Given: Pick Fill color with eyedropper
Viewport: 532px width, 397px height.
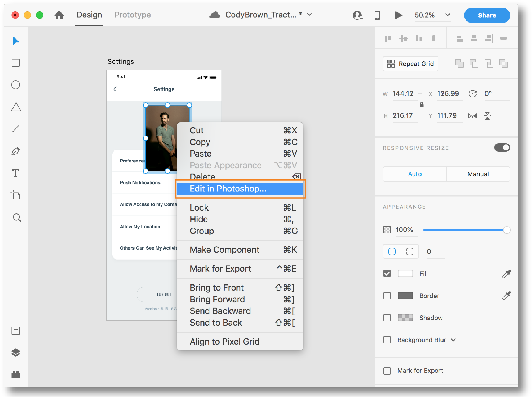Looking at the screenshot, I should click(506, 274).
